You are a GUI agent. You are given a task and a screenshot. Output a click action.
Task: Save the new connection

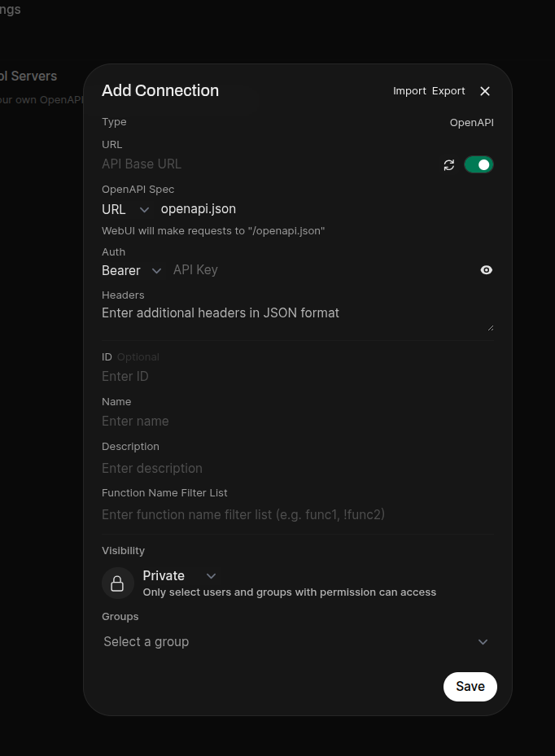[470, 687]
